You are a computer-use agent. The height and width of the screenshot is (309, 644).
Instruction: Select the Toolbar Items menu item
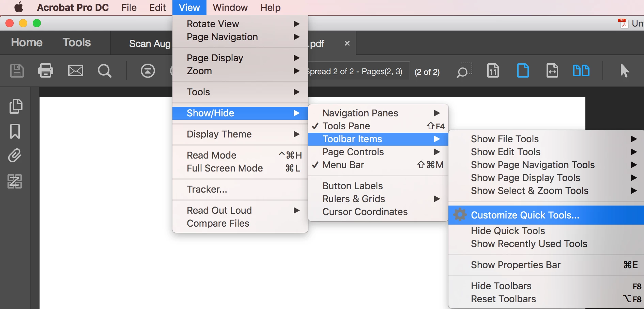tap(378, 139)
